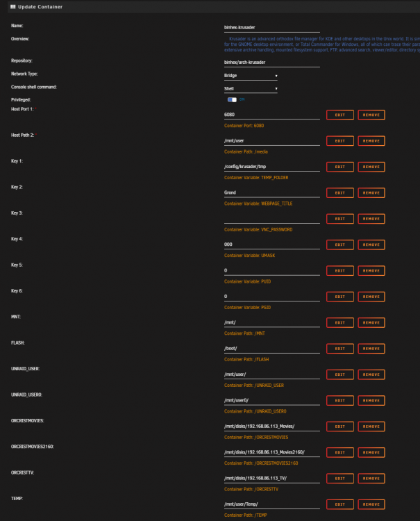This screenshot has height=521, width=420.
Task: Edit Host Path 2 /mnt/user mapping
Action: 340,141
